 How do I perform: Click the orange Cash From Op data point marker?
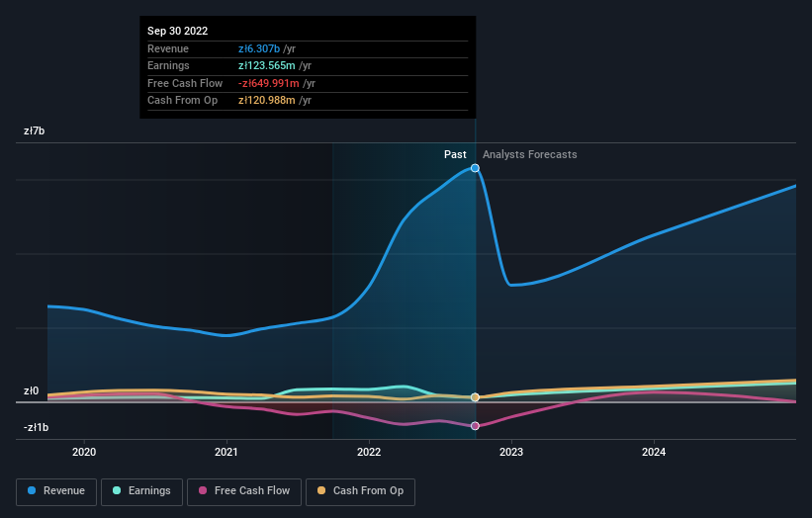coord(475,397)
